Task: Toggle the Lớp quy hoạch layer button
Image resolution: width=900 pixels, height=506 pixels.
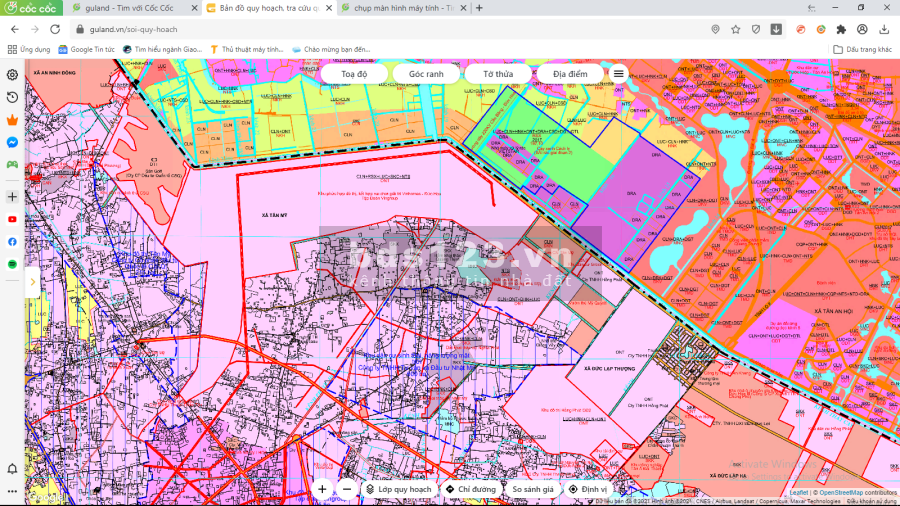Action: 399,489
